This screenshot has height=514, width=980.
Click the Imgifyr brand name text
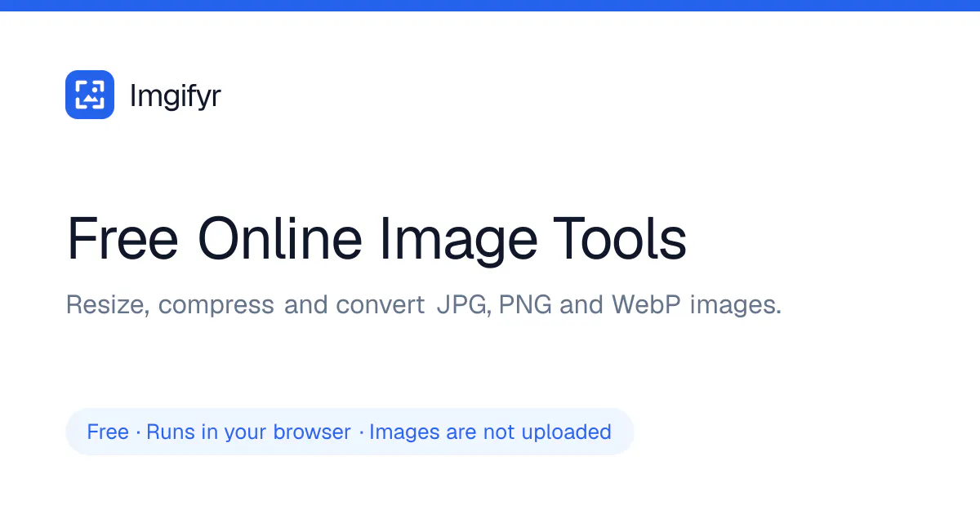pyautogui.click(x=176, y=96)
